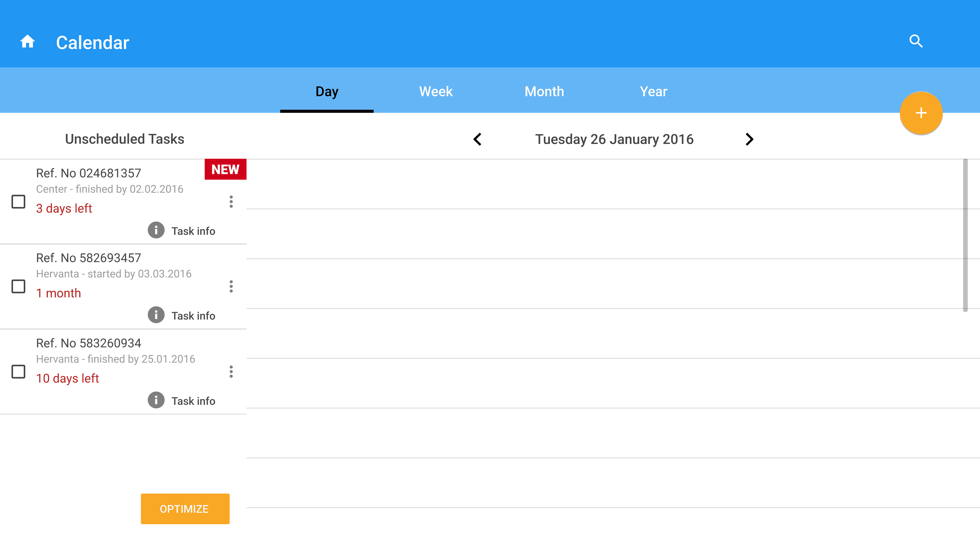
Task: Tick checkbox beside Ref. No 583260934
Action: coord(18,372)
